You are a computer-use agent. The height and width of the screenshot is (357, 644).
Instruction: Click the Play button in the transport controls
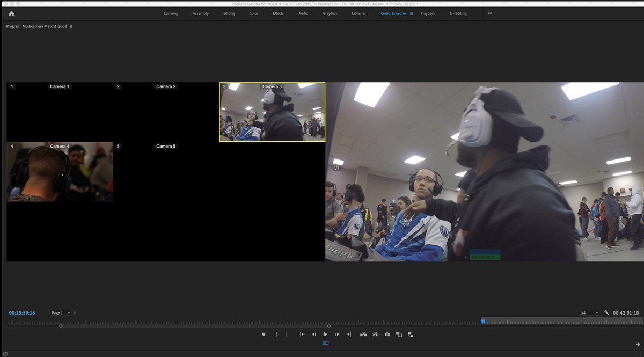pos(325,334)
